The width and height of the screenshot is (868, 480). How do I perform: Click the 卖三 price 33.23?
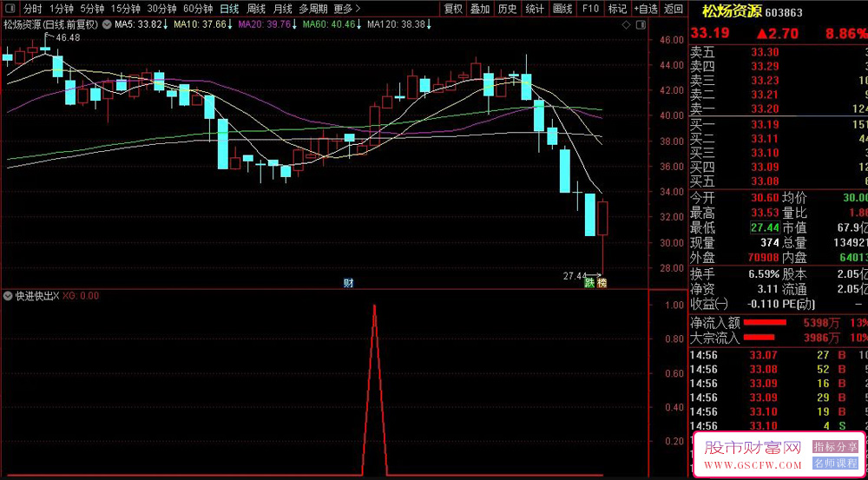tap(765, 81)
